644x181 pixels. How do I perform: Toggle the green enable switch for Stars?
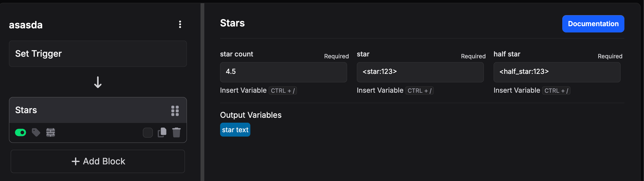coord(20,132)
